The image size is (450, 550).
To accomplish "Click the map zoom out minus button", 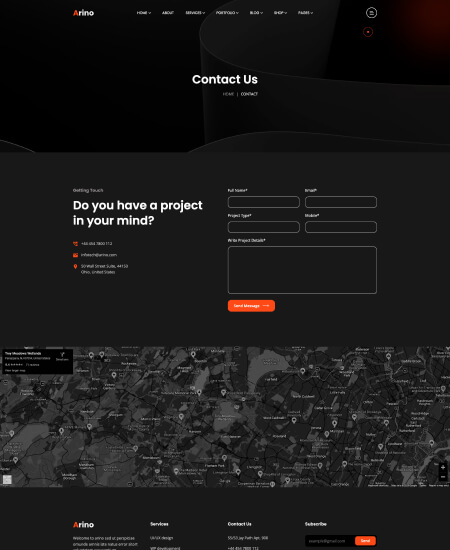I will (x=443, y=477).
